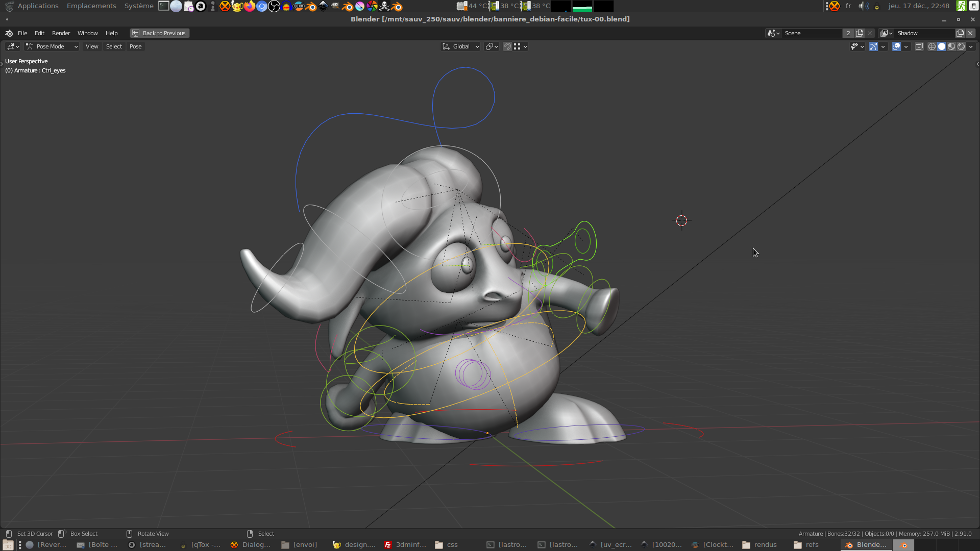
Task: Click the fr keyboard layout indicator
Action: 848,6
